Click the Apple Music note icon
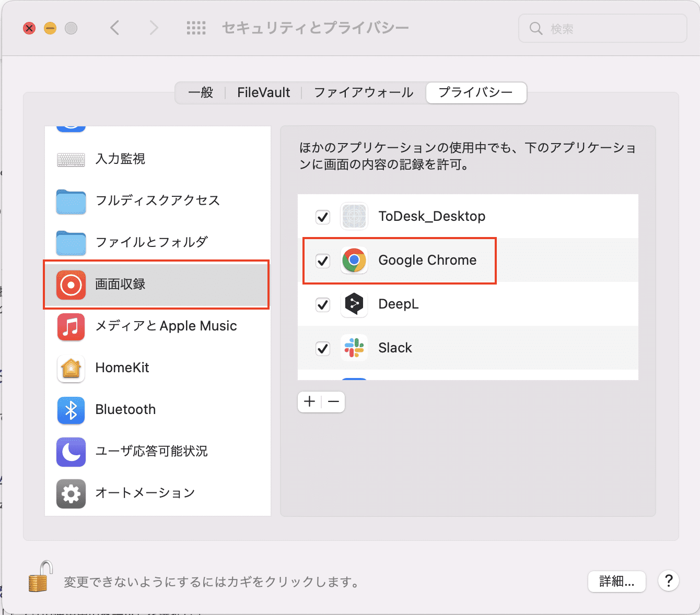This screenshot has width=700, height=615. coord(71,326)
